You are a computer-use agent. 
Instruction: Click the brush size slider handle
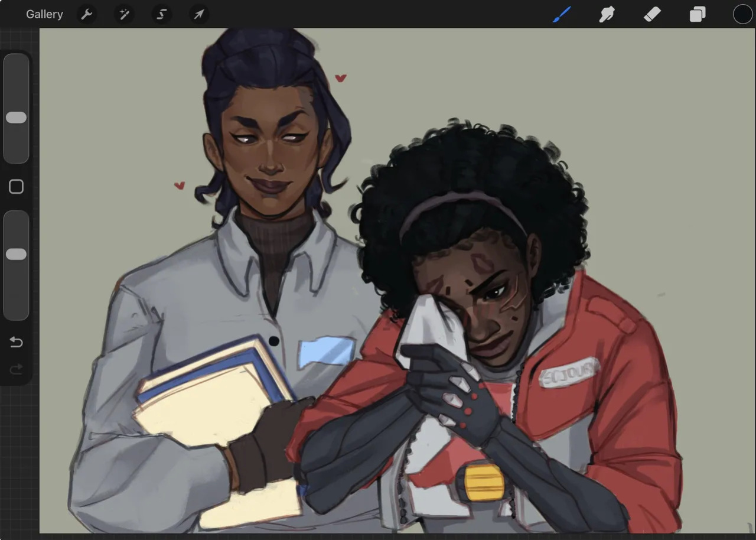click(x=16, y=118)
